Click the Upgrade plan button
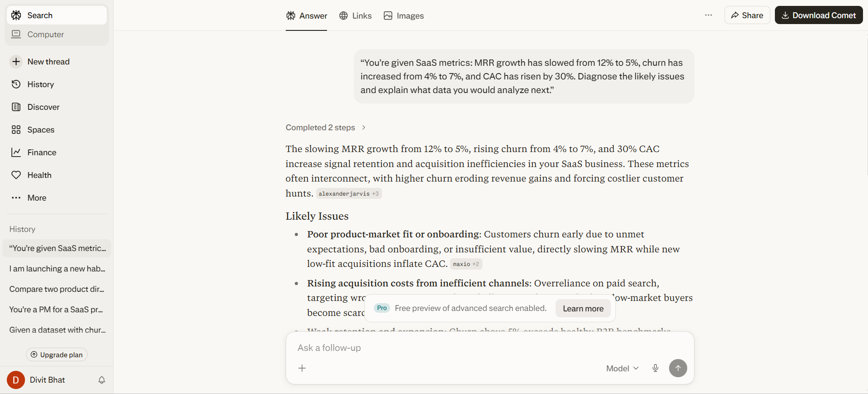The height and width of the screenshot is (394, 868). [x=56, y=355]
